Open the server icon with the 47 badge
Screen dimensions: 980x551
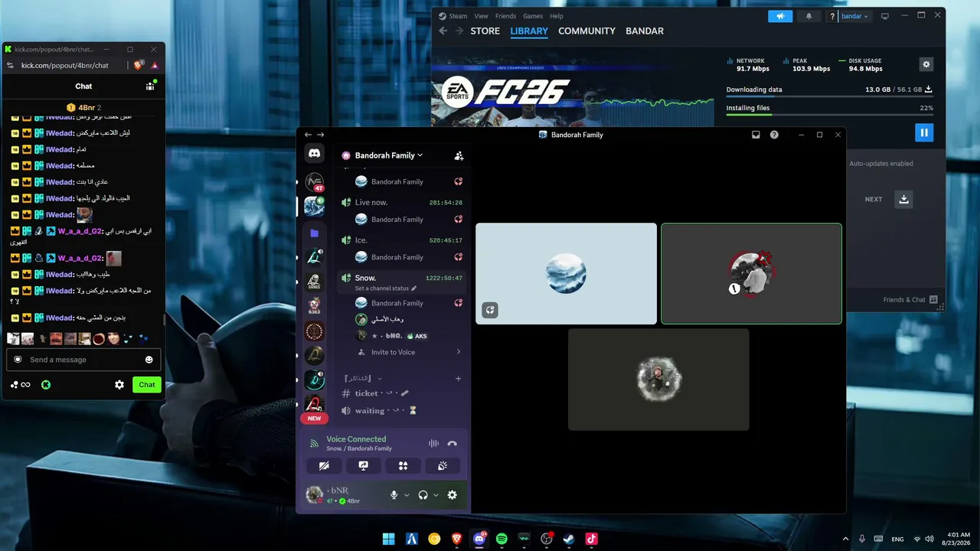click(x=314, y=182)
